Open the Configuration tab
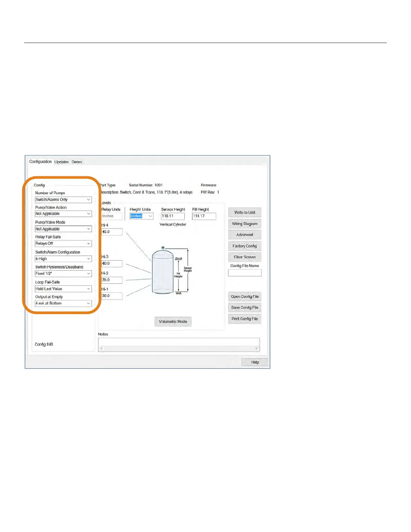411x532 pixels. 40,162
